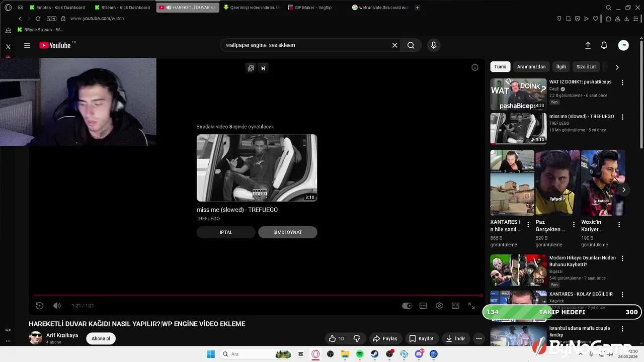
Task: Seek on the red video progress bar
Action: click(257, 295)
